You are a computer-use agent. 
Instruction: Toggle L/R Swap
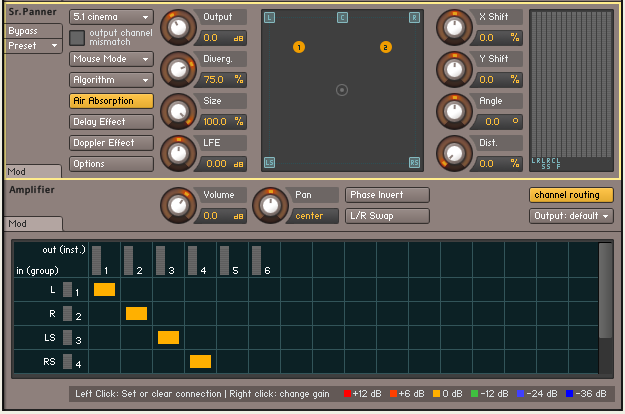click(387, 216)
